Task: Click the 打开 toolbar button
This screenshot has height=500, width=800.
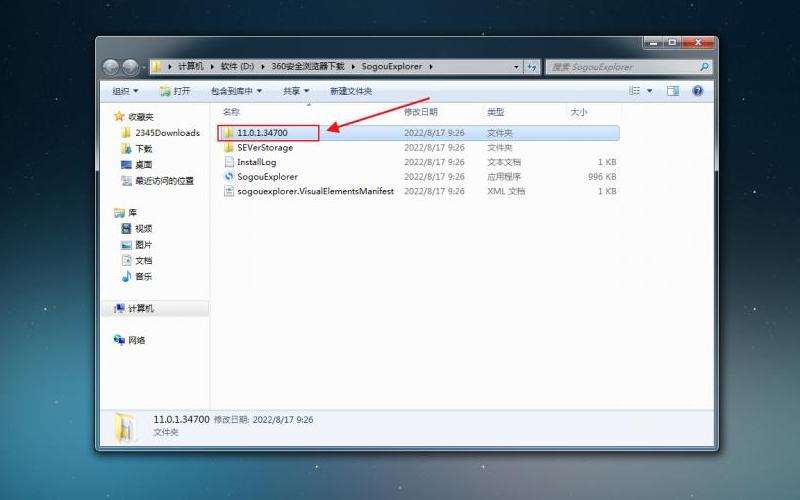Action: point(174,91)
